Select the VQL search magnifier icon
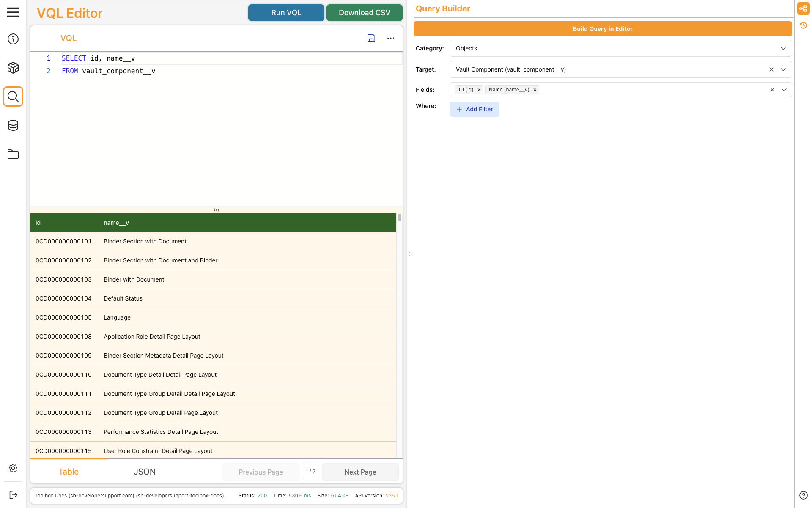This screenshot has height=508, width=812. tap(13, 97)
